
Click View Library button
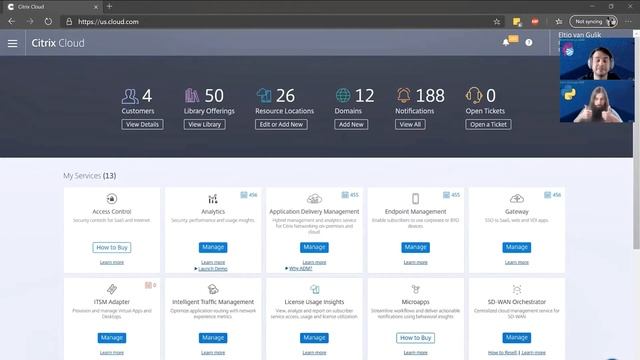tap(204, 124)
